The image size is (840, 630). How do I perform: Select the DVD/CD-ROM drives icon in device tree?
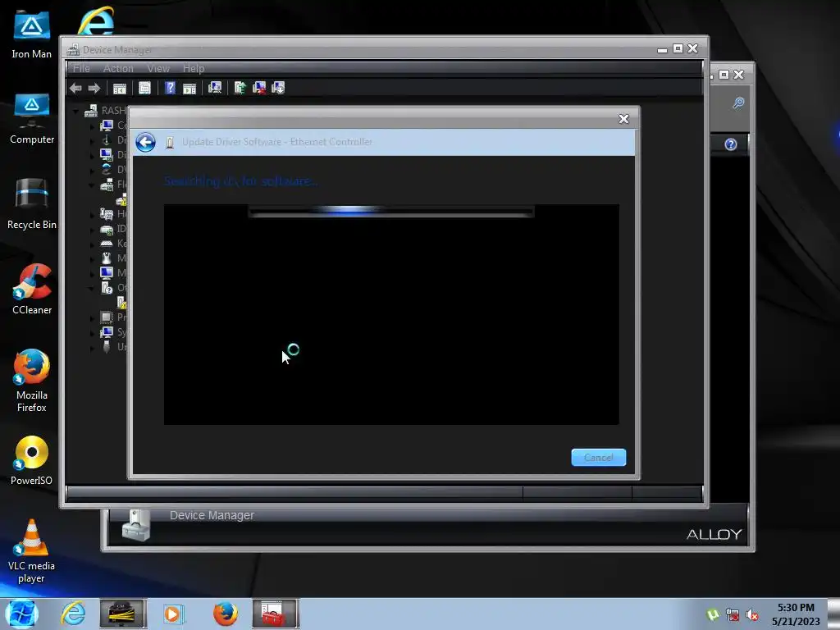pyautogui.click(x=107, y=169)
